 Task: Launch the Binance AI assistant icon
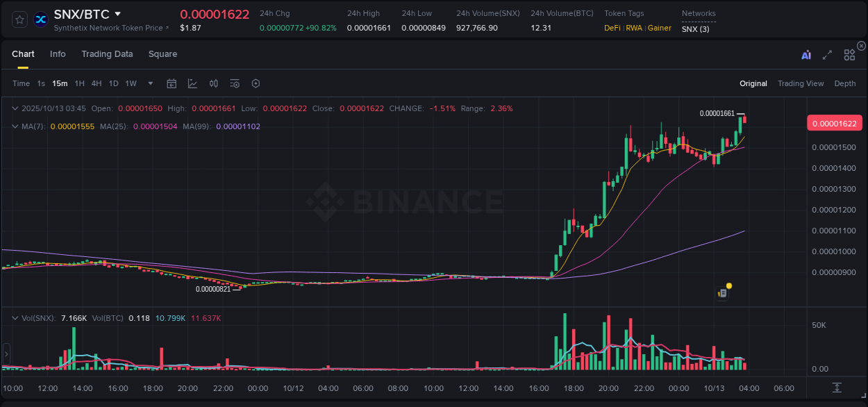click(806, 54)
